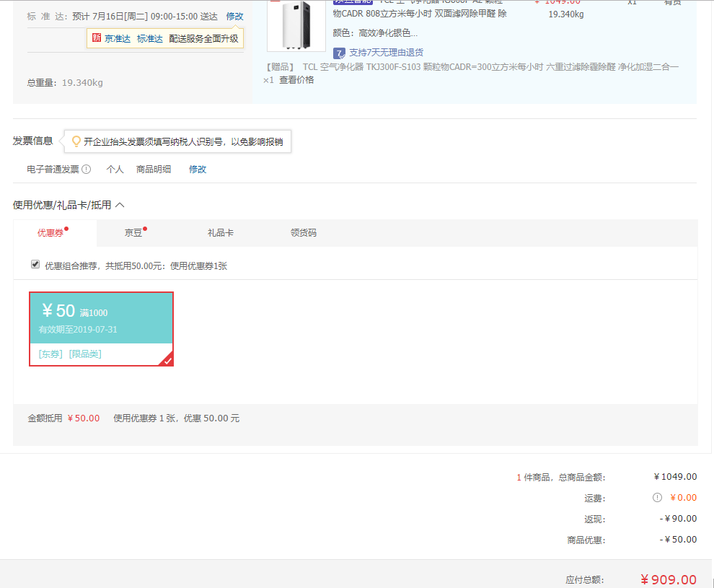
Task: Click the 个人 invoice title text
Action: [x=115, y=170]
